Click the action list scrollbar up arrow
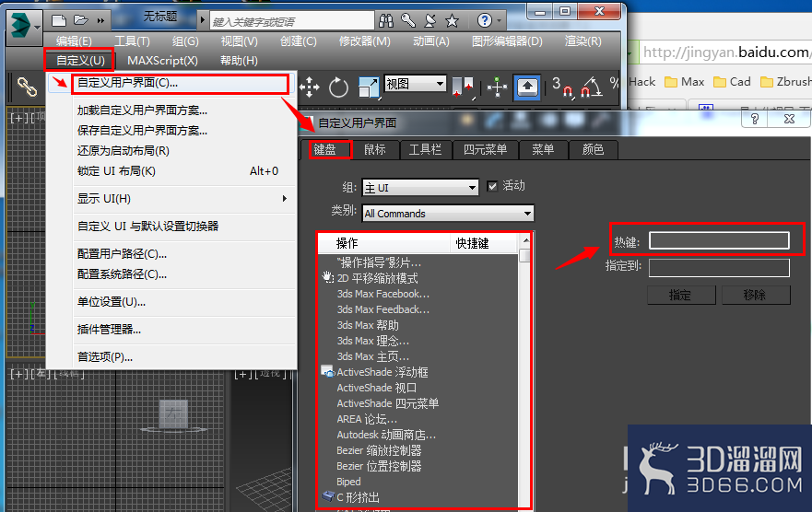This screenshot has height=512, width=812. click(525, 240)
